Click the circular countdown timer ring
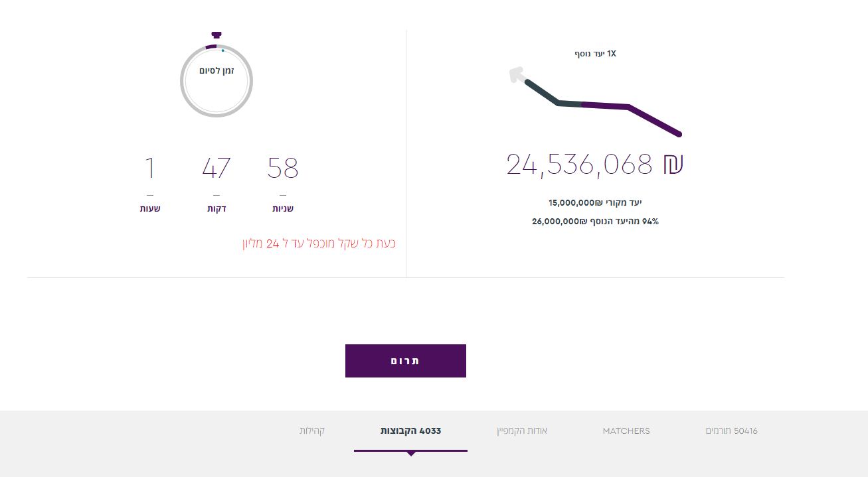868x477 pixels. 217,81
